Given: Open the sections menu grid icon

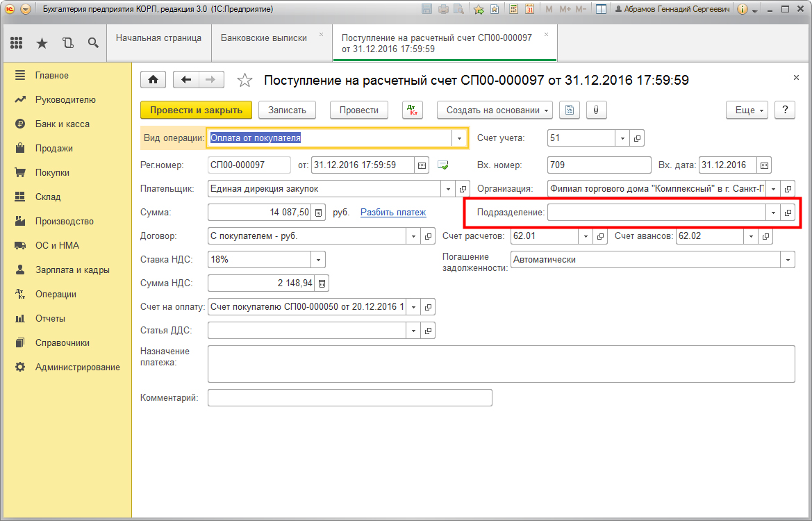Looking at the screenshot, I should coord(17,43).
